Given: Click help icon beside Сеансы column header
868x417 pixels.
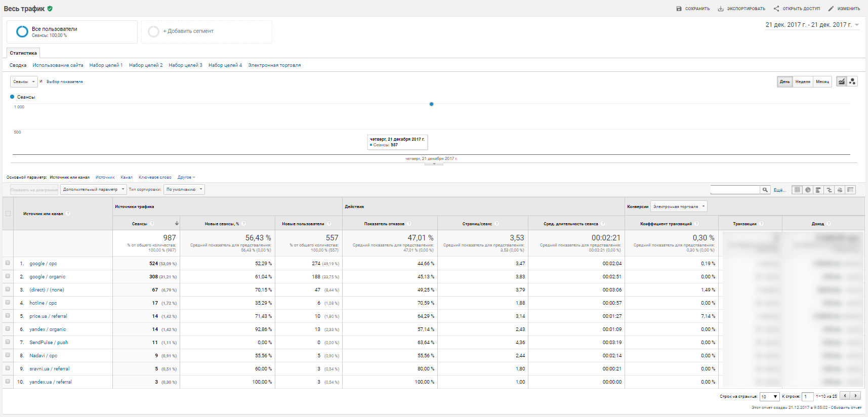Looking at the screenshot, I should click(x=152, y=224).
